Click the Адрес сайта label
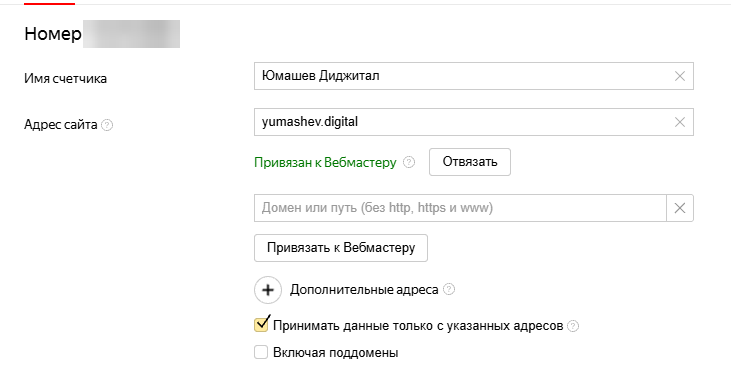 click(61, 125)
